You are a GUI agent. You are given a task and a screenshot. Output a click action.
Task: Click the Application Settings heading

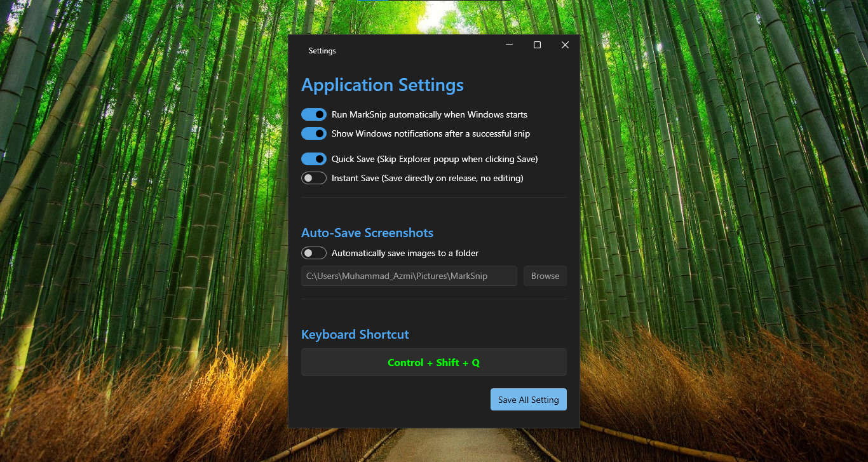(383, 85)
